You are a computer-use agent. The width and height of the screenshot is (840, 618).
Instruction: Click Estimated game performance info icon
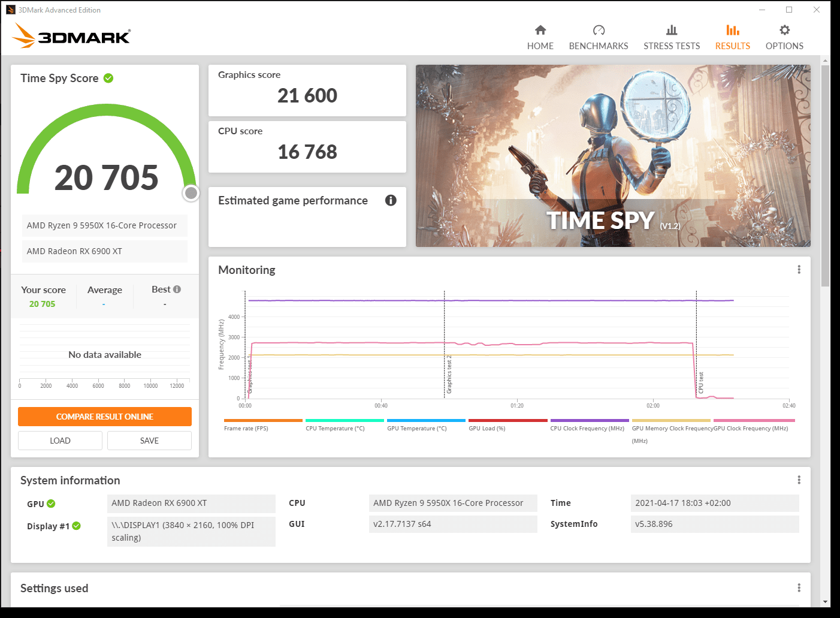pyautogui.click(x=391, y=200)
